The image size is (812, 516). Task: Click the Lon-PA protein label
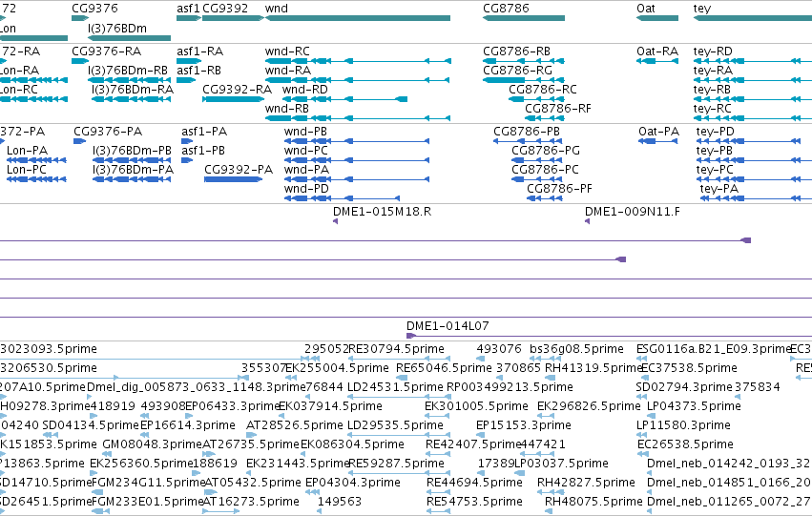coord(27,151)
